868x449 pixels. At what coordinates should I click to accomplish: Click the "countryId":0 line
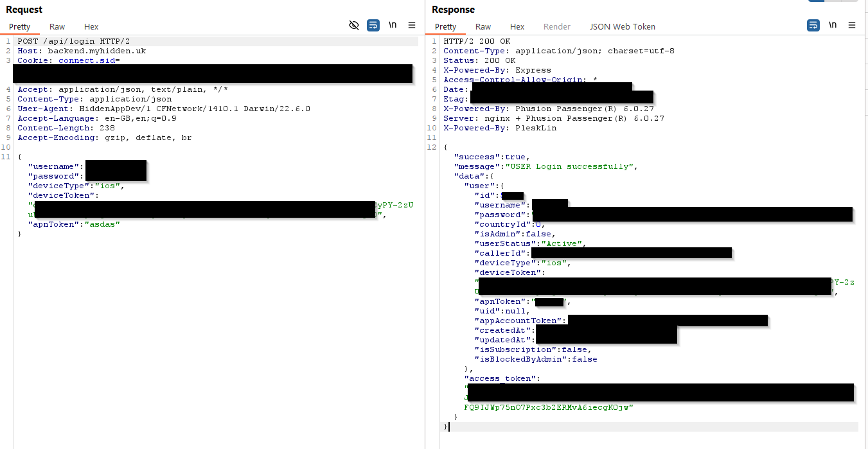[510, 224]
